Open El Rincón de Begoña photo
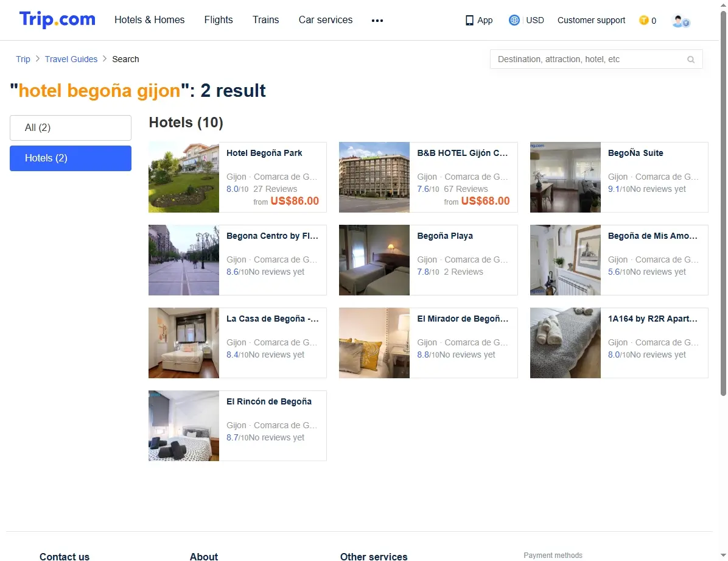 click(184, 426)
